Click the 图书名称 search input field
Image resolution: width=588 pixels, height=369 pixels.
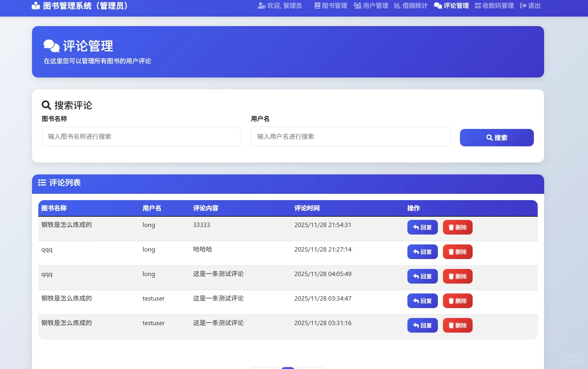[141, 136]
